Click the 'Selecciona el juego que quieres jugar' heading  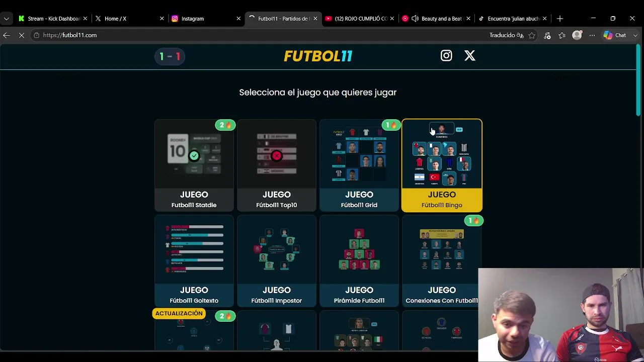(318, 93)
